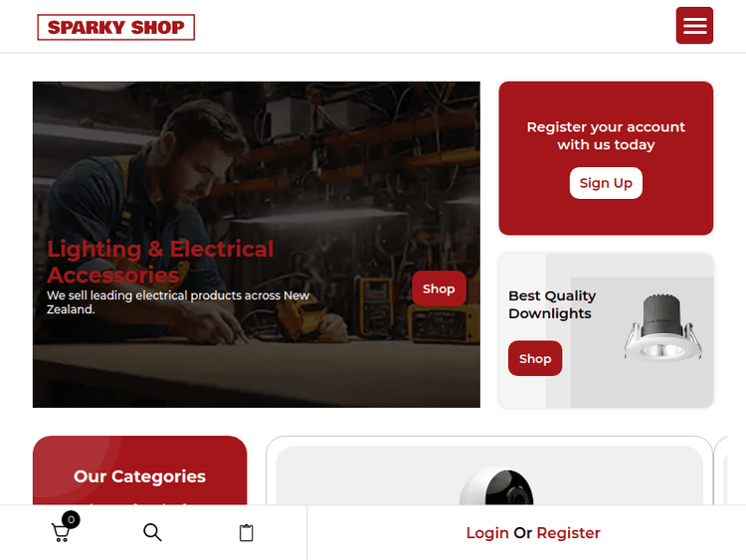Open the hamburger menu
746x560 pixels.
694,26
